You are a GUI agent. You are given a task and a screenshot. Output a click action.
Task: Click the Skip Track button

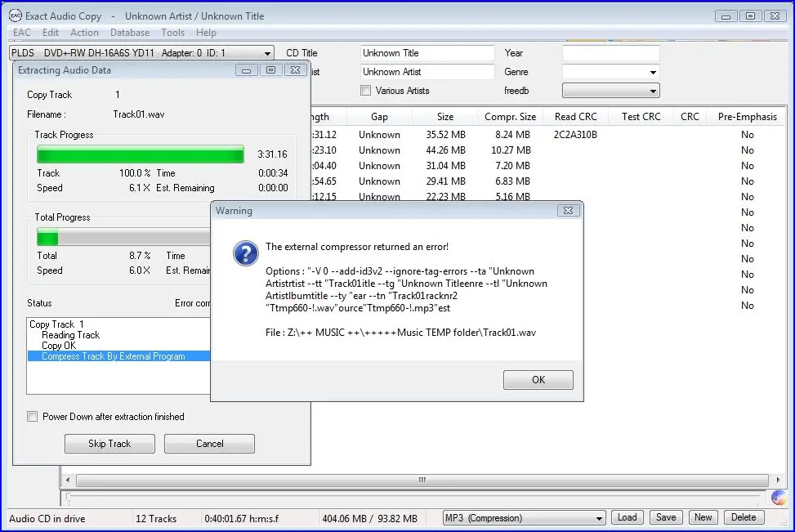tap(109, 444)
